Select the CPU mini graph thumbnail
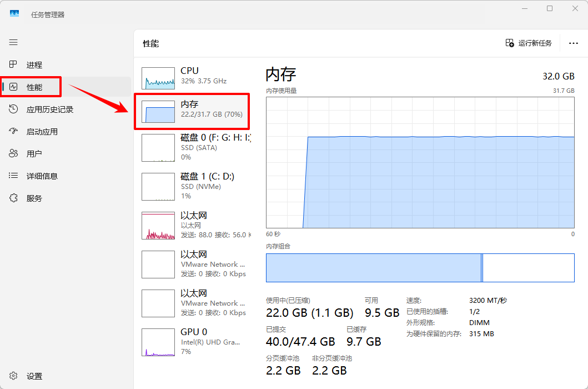The width and height of the screenshot is (588, 389). [158, 78]
